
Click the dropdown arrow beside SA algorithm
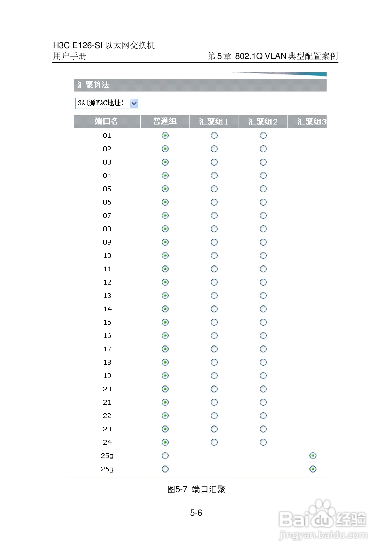point(134,104)
